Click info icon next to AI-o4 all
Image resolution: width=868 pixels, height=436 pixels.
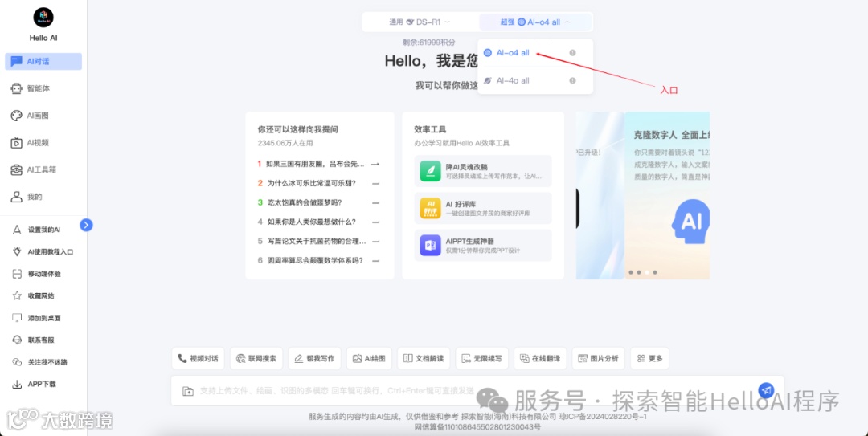572,52
